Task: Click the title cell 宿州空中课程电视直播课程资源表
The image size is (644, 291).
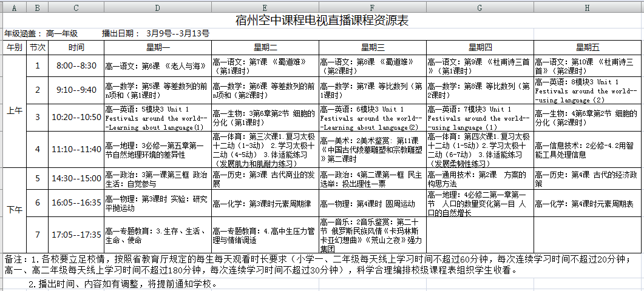Action: coord(322,21)
